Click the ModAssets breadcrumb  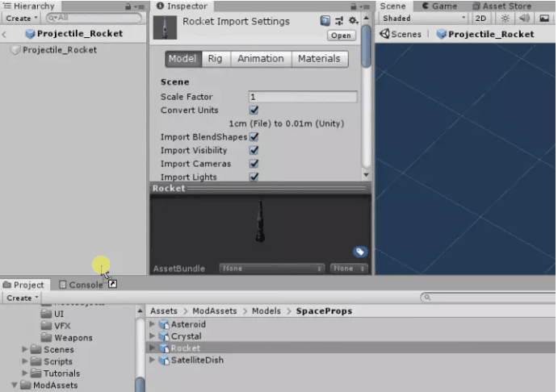pos(215,311)
